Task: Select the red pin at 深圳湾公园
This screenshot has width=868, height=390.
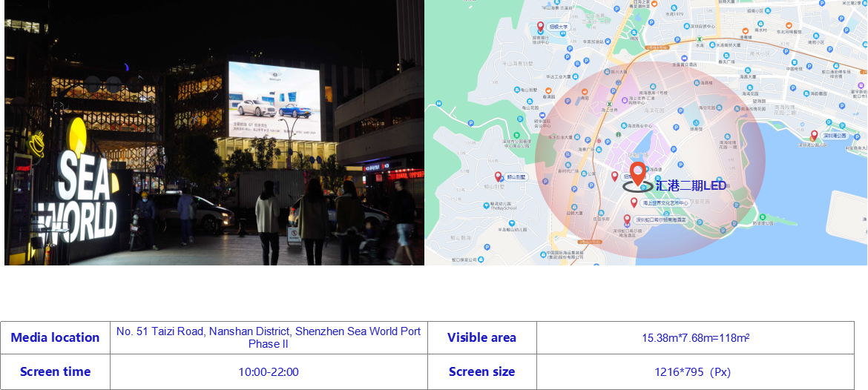Action: point(814,135)
